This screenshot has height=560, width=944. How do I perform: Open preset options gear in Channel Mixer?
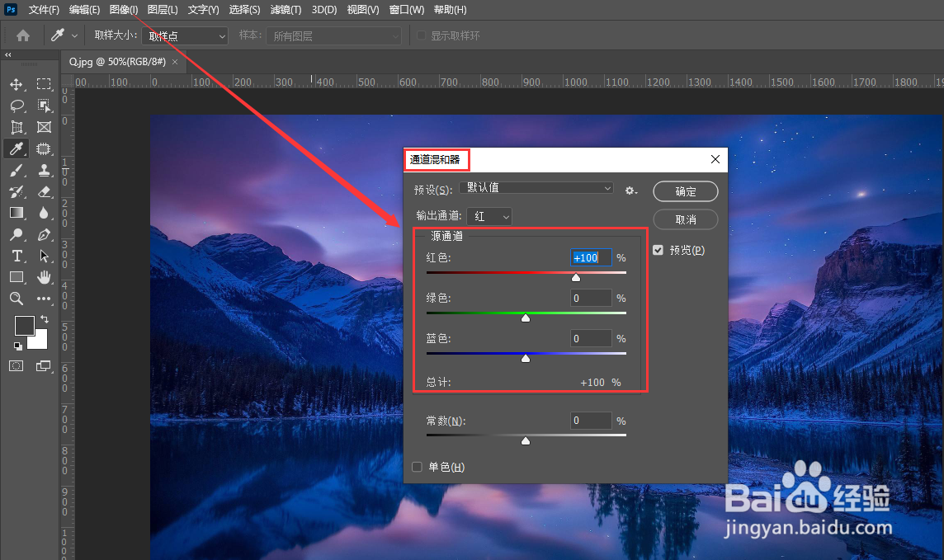630,191
